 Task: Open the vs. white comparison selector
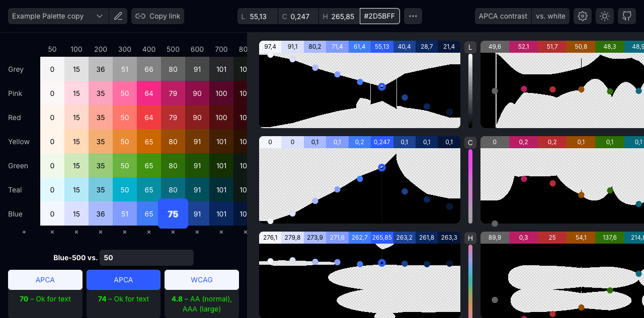click(x=550, y=16)
